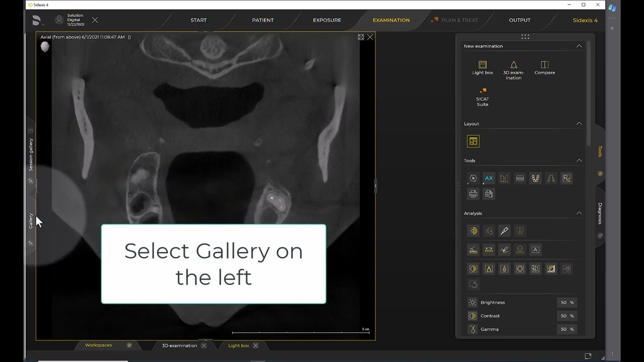Select the syringe probe analysis icon
This screenshot has height=362, width=644.
[x=504, y=231]
